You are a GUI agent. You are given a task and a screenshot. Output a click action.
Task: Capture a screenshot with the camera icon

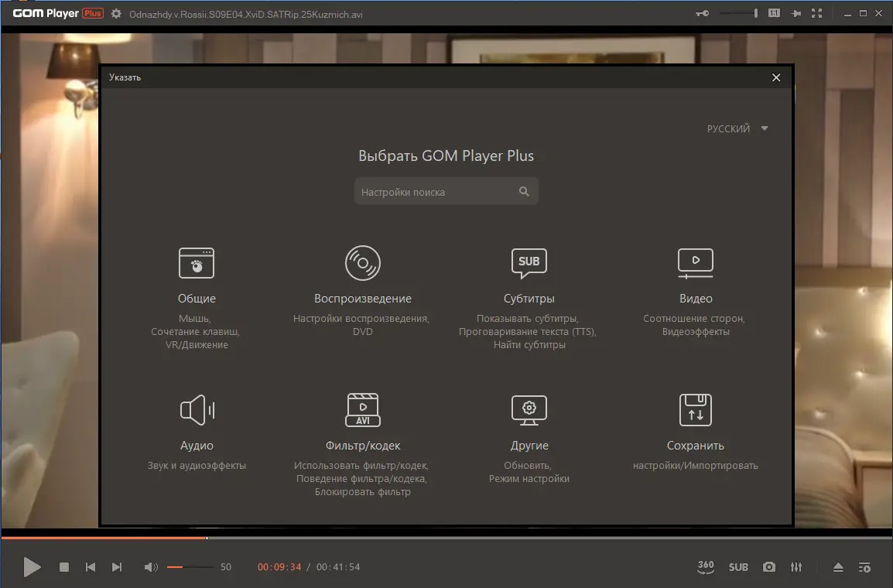point(769,567)
